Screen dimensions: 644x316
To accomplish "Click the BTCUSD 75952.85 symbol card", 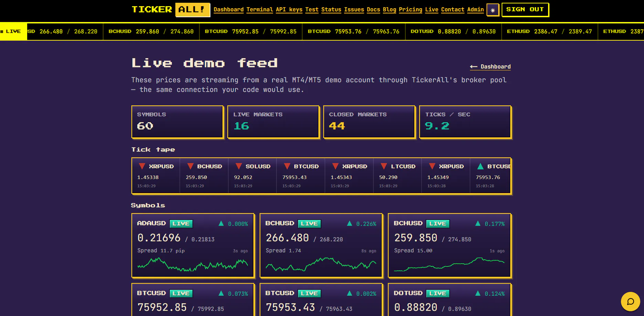I will [x=193, y=299].
